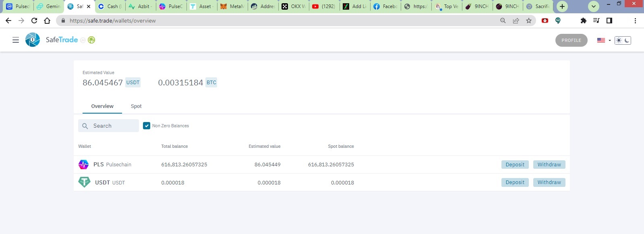Switch to the Add Liquidity browser tab
Viewport: 644px width, 234px height.
(355, 6)
